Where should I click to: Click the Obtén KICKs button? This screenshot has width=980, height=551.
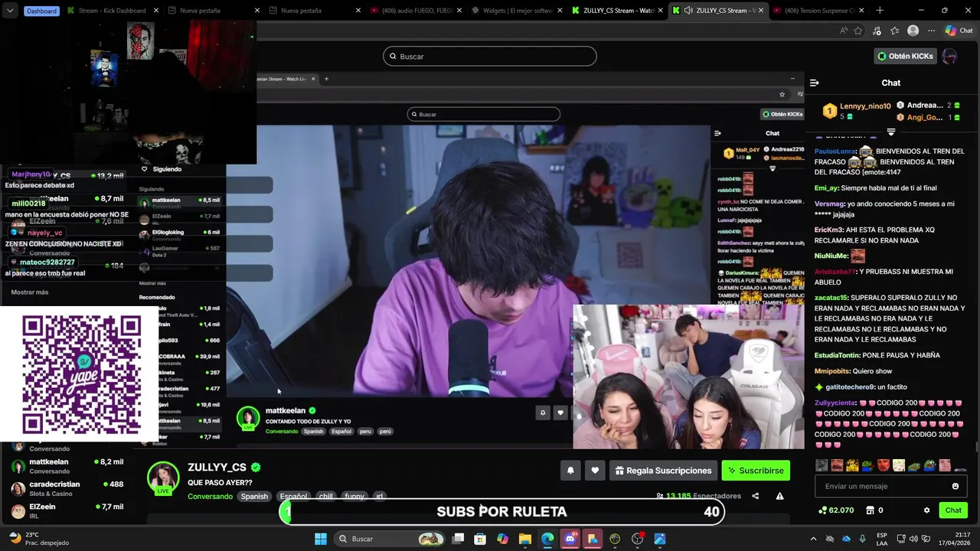(x=905, y=56)
